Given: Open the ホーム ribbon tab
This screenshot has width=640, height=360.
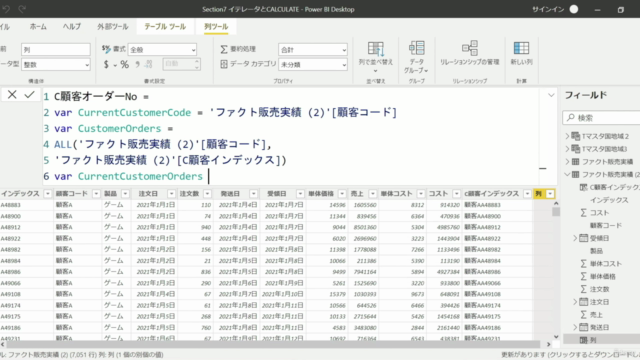Looking at the screenshot, I should tap(38, 27).
